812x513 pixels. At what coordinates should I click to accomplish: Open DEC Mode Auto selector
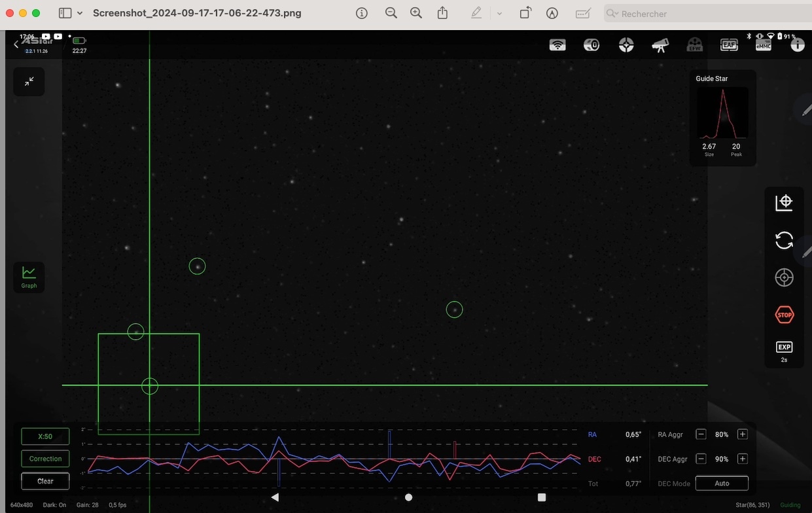722,484
